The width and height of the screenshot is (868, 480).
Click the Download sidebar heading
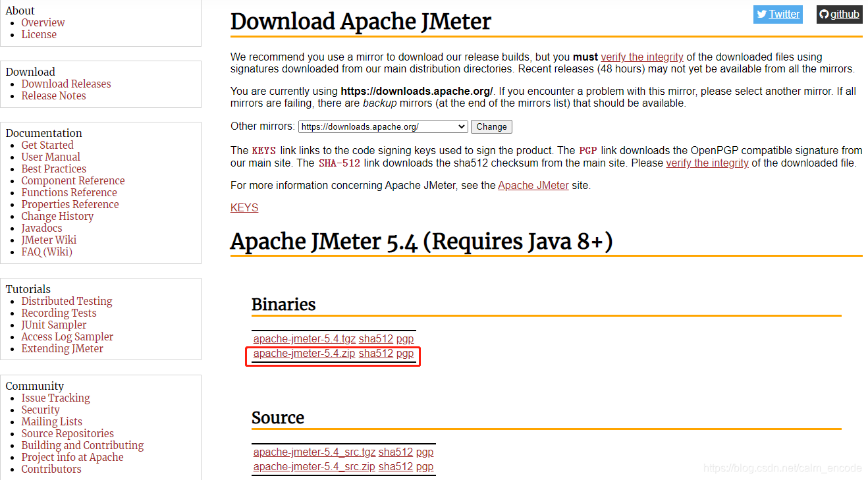(30, 72)
